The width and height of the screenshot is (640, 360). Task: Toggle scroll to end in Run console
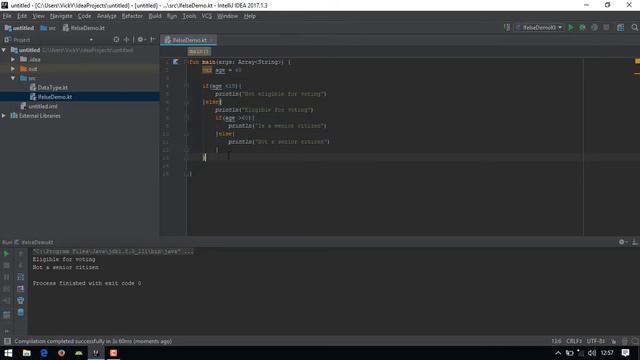[x=20, y=289]
